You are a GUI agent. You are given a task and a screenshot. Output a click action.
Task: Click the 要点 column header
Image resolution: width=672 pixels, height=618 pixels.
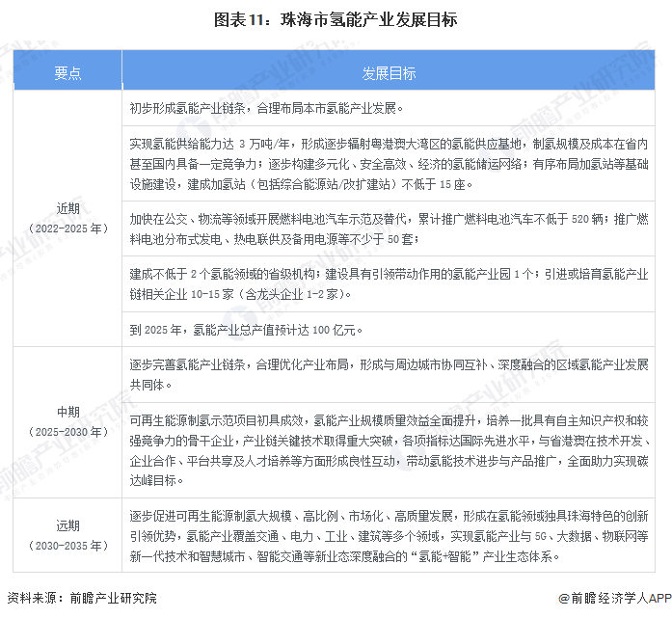(x=67, y=72)
